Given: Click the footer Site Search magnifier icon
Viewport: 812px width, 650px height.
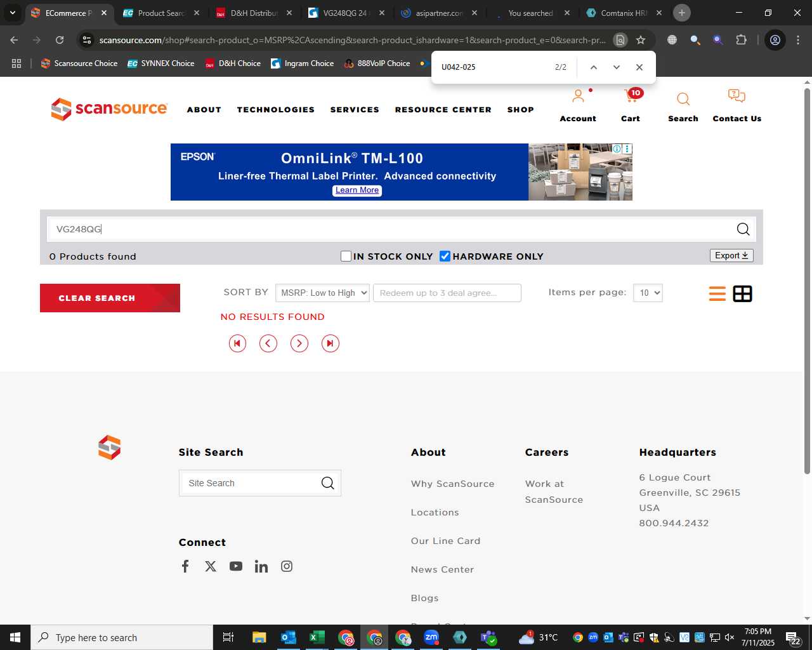Looking at the screenshot, I should 327,483.
